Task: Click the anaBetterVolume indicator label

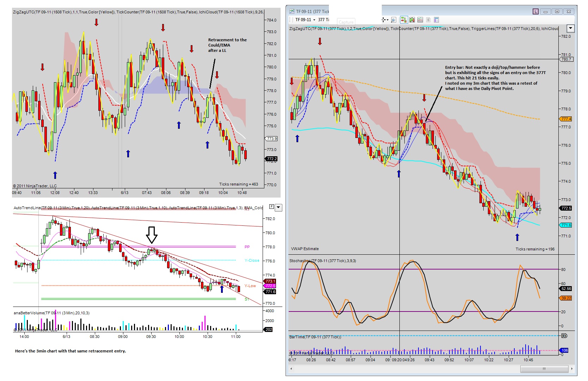Action: 51,313
